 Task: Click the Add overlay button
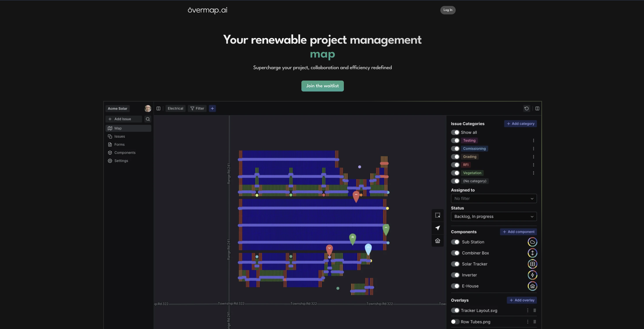point(521,300)
